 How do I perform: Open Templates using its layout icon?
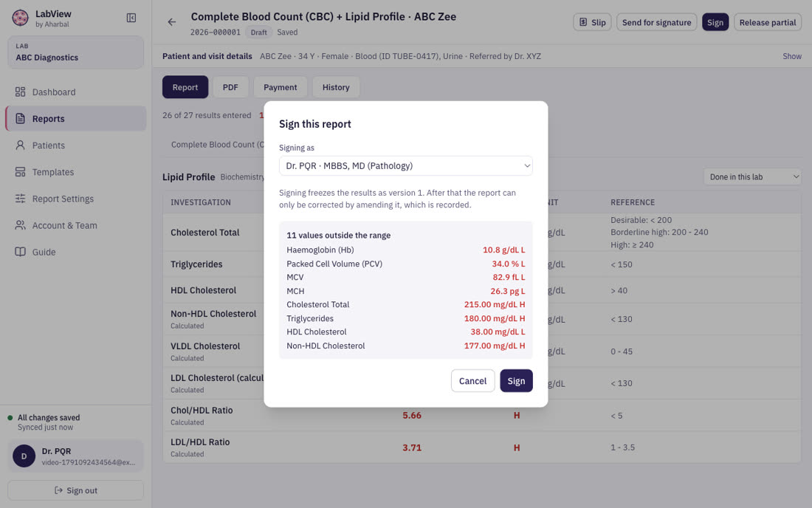point(20,172)
